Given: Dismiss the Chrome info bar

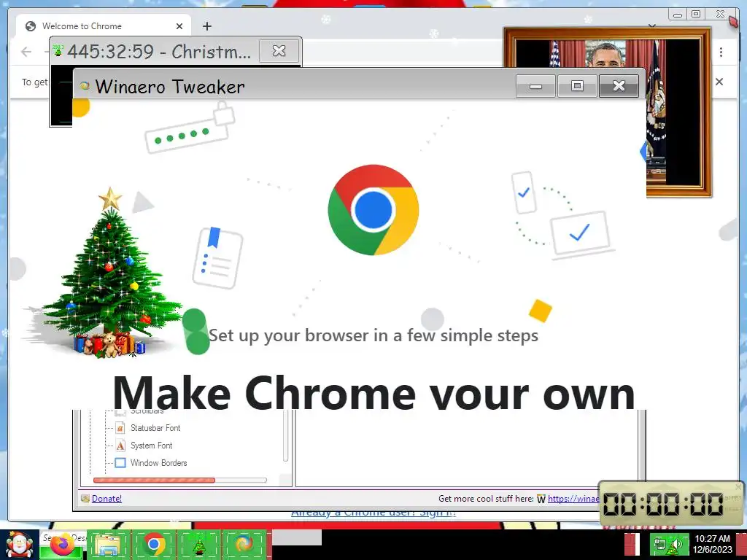Looking at the screenshot, I should point(719,82).
